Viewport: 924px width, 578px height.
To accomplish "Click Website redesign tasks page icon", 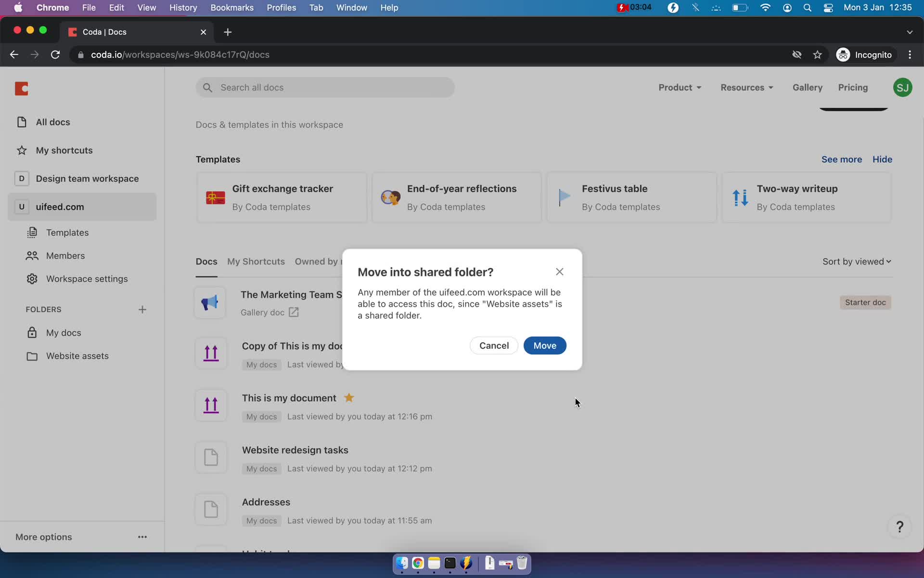I will click(211, 458).
